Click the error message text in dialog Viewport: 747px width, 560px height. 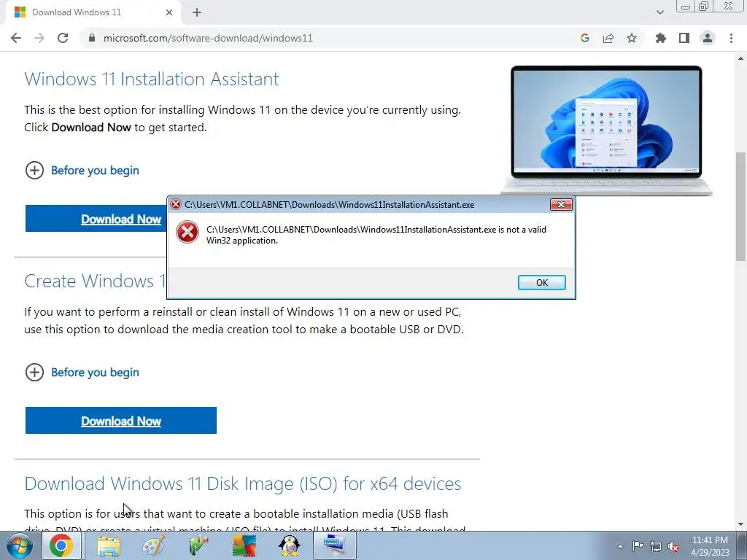click(376, 235)
